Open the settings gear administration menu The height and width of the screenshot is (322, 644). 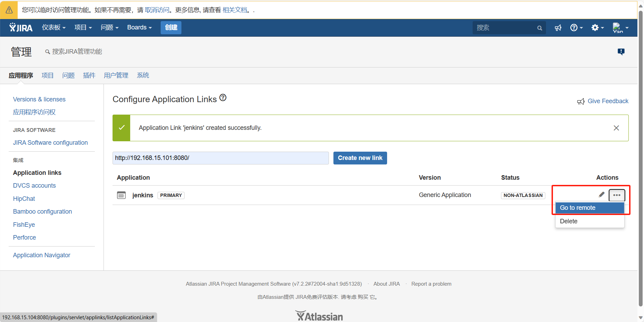(598, 28)
